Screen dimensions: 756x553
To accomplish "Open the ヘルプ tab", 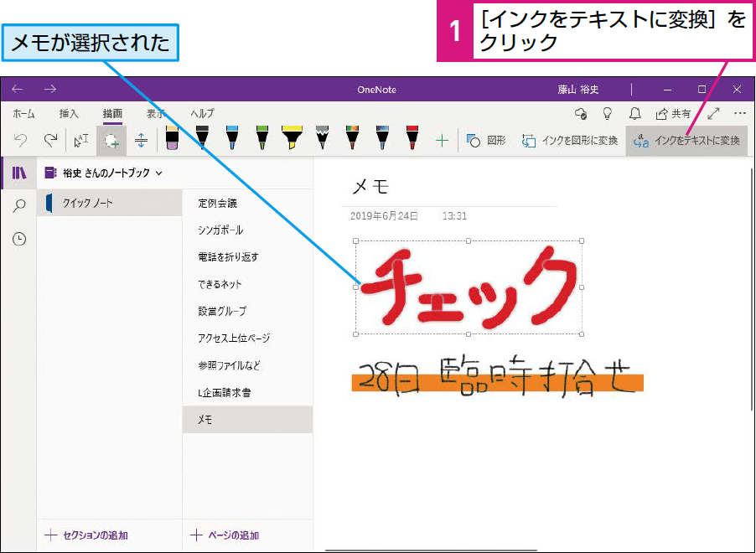I will [203, 114].
